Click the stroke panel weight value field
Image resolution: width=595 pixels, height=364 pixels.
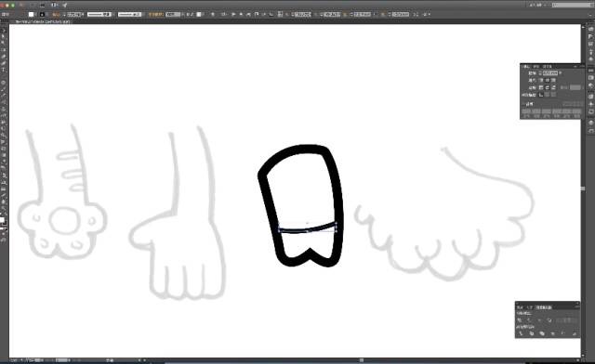(x=550, y=72)
